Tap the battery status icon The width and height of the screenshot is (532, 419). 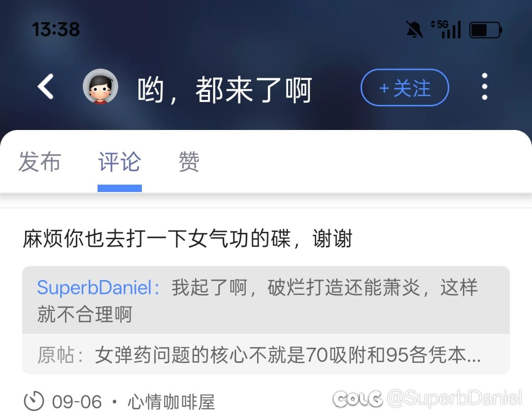click(486, 30)
